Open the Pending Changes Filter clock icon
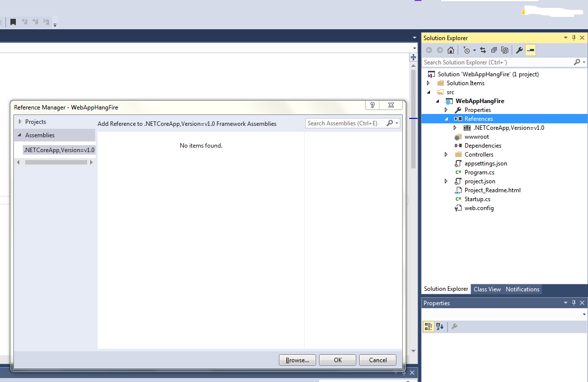Screen dimensions: 588x382 [x=467, y=50]
